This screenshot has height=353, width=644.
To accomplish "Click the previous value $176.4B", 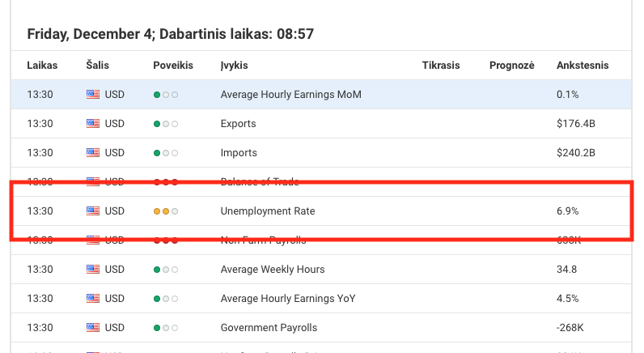I will click(576, 124).
